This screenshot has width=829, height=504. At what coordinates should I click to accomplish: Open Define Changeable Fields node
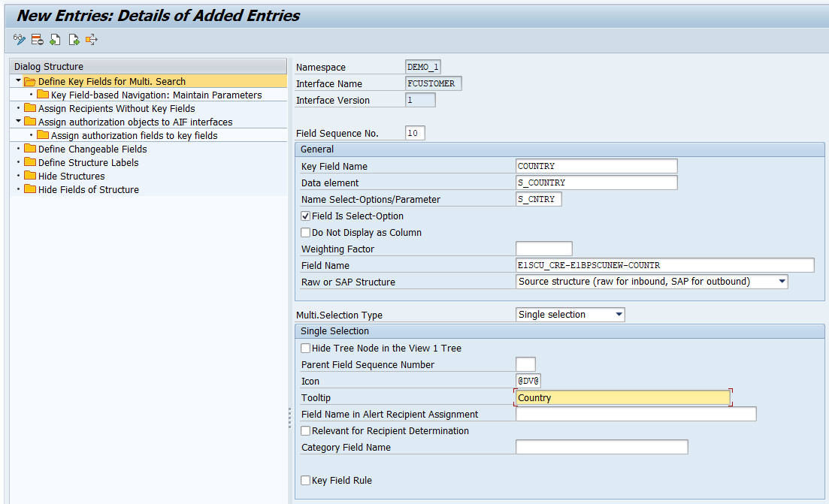coord(92,149)
